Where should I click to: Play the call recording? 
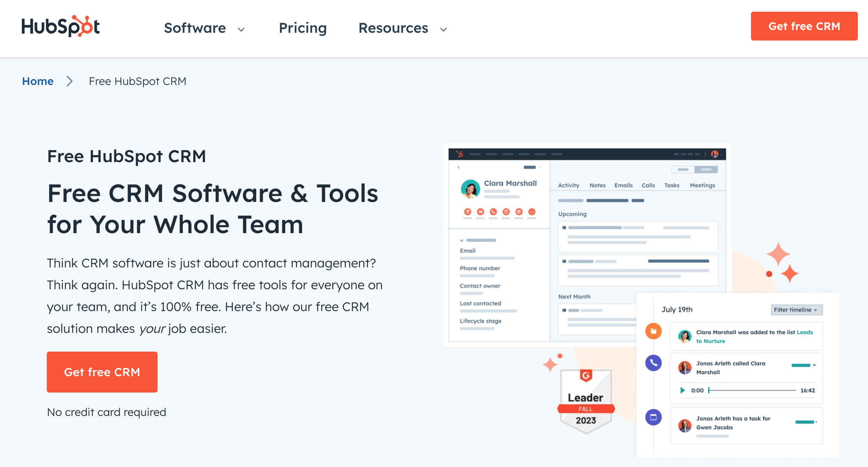point(682,390)
